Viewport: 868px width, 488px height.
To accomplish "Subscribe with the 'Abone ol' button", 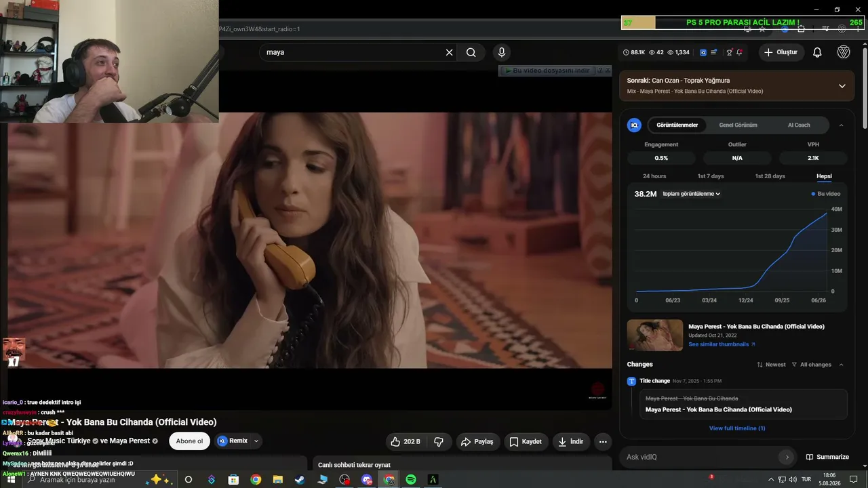I will point(189,441).
